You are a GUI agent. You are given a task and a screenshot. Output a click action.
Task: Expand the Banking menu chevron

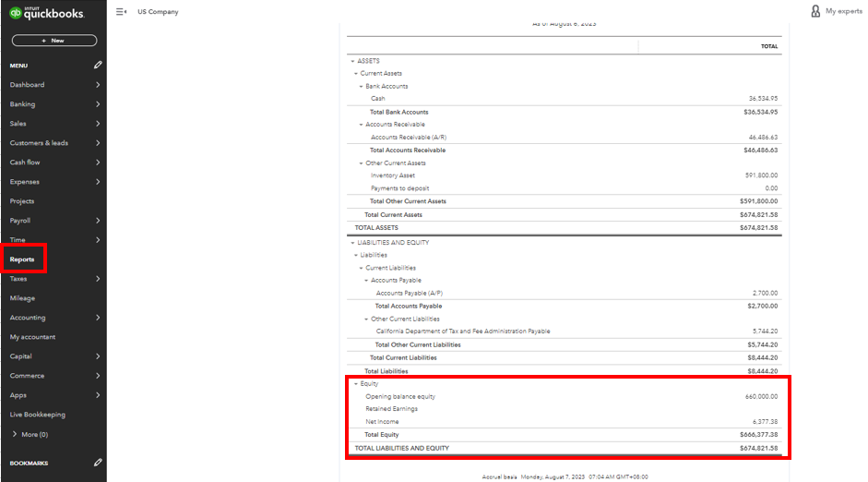[x=98, y=104]
